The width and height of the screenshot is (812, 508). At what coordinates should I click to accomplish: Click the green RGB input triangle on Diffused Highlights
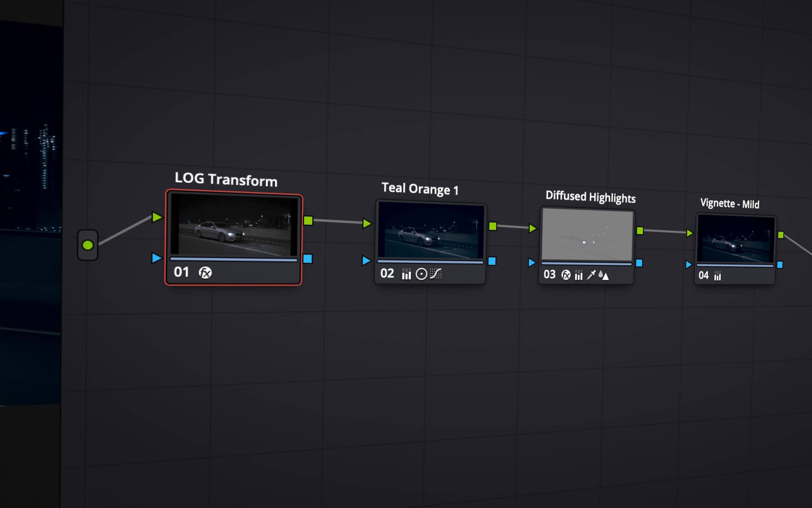pyautogui.click(x=533, y=227)
